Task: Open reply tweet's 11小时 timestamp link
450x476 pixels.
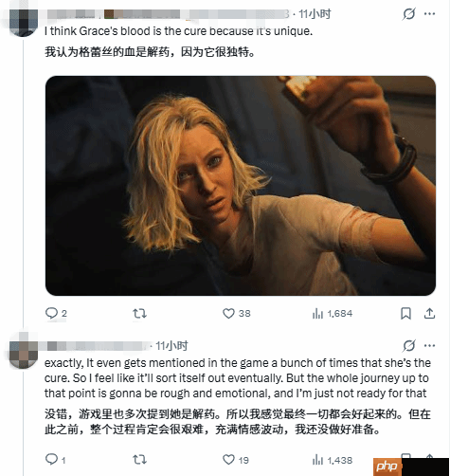Action: pos(171,346)
